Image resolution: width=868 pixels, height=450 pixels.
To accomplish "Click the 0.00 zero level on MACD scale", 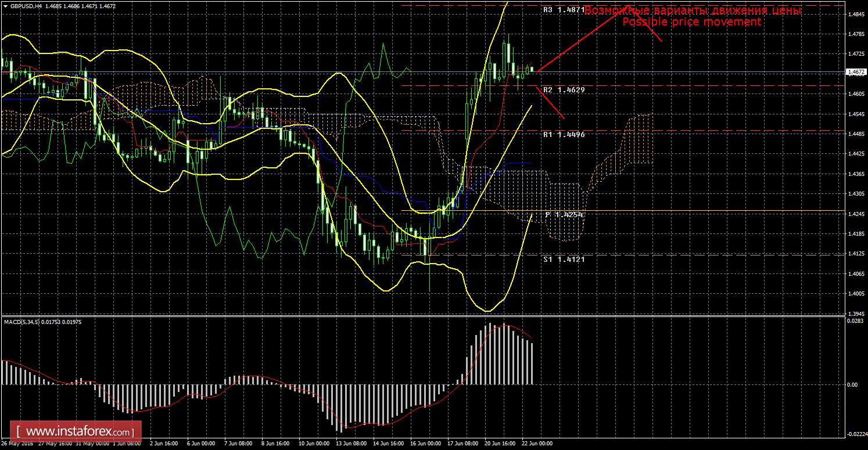I will pos(853,384).
